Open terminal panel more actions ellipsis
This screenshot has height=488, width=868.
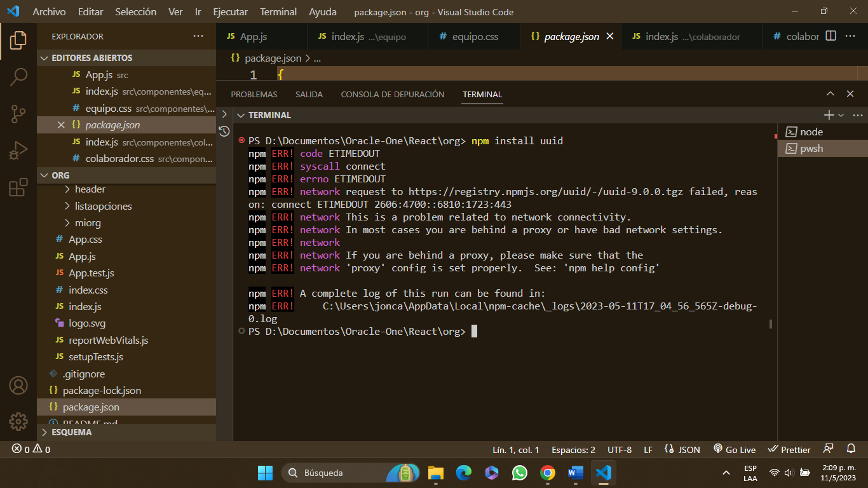857,115
